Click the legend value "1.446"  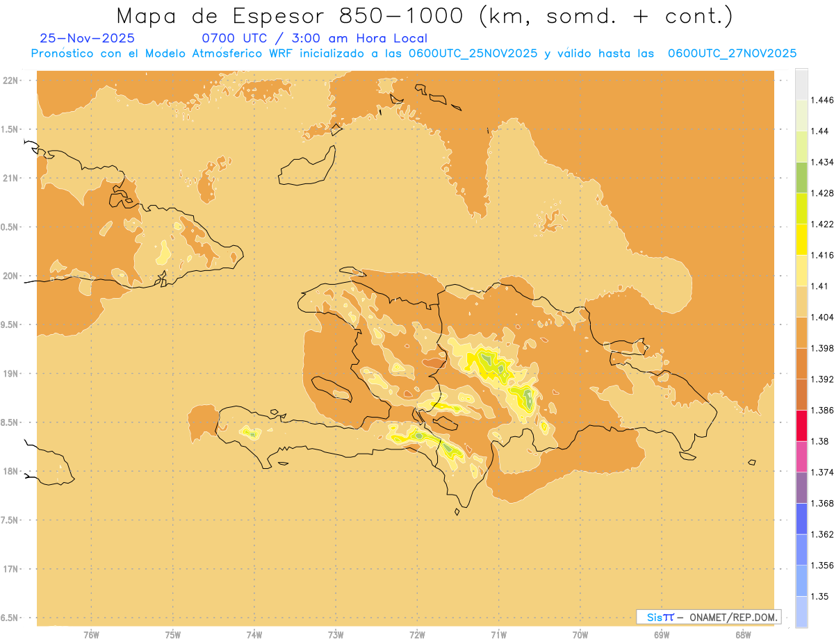click(822, 100)
